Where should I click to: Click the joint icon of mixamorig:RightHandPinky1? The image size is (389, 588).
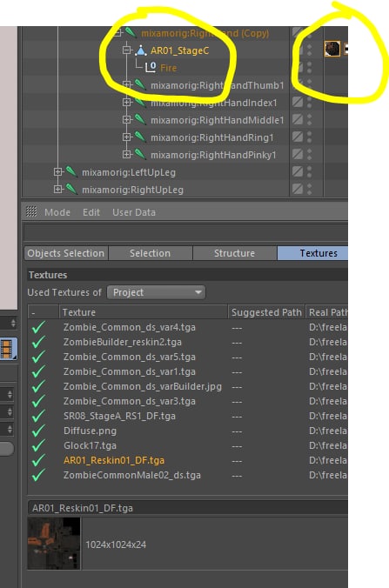click(140, 154)
